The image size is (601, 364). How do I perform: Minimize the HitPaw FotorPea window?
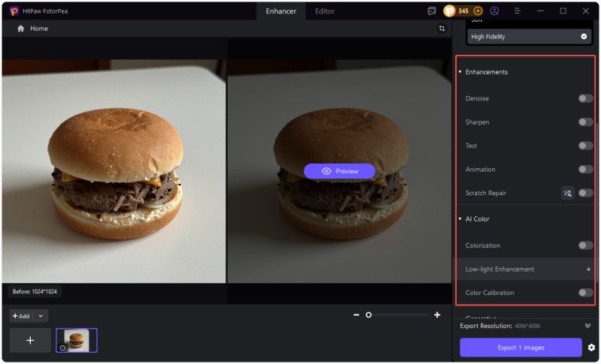click(540, 11)
